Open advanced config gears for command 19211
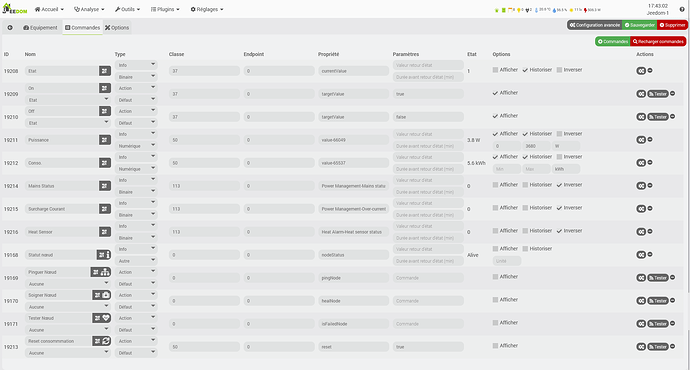This screenshot has height=370, width=690. [641, 140]
